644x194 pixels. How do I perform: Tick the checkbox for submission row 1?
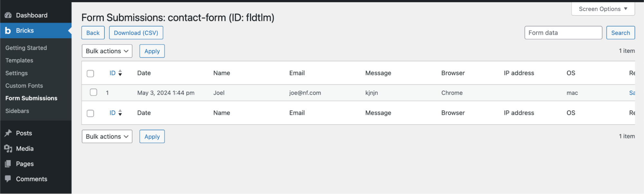[x=93, y=92]
